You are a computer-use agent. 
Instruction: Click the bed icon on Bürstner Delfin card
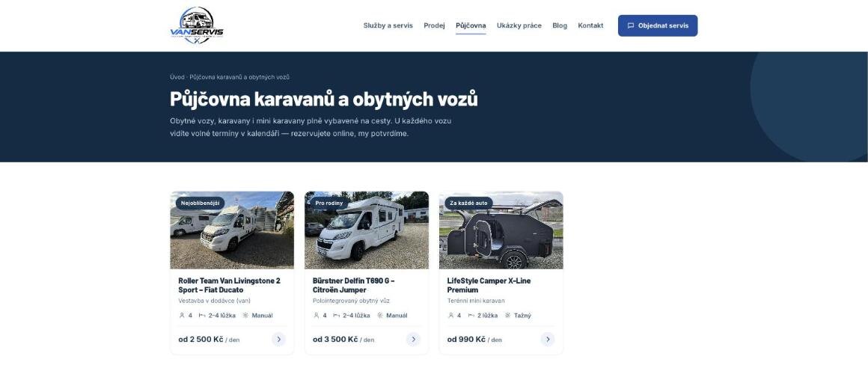337,316
